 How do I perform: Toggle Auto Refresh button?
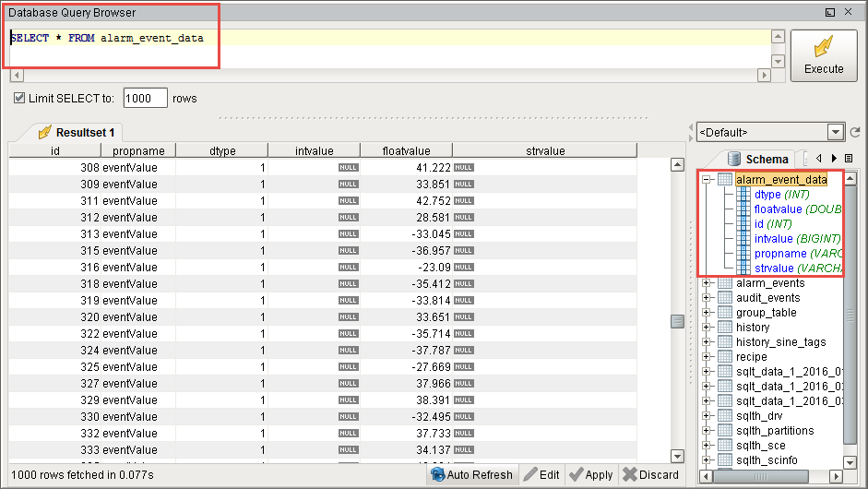471,474
